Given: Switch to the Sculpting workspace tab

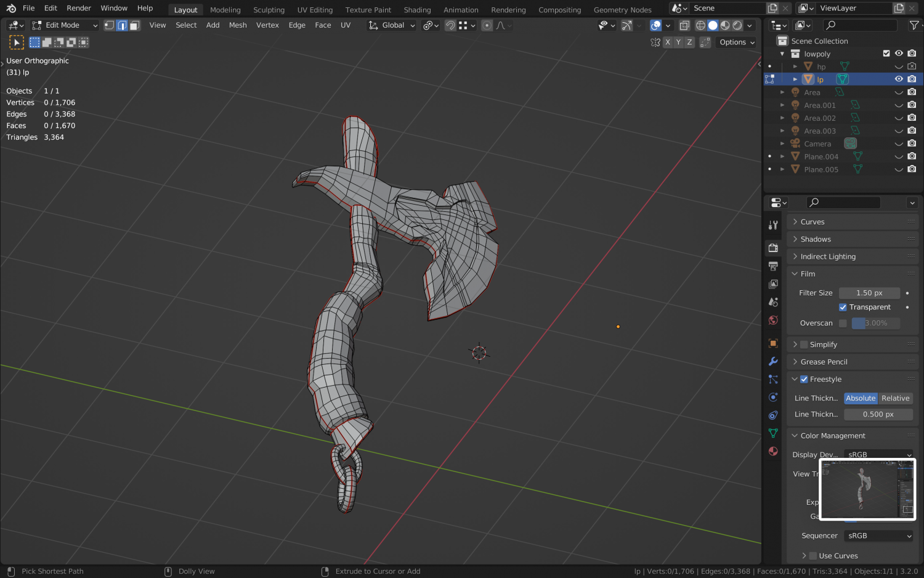Looking at the screenshot, I should click(x=269, y=10).
